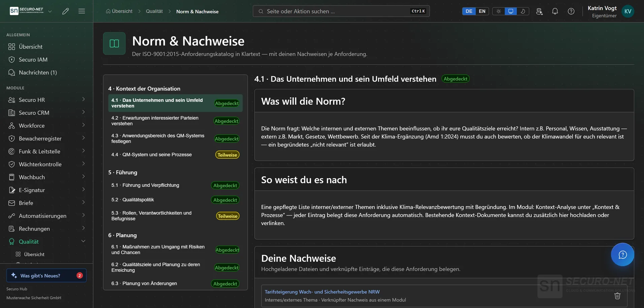This screenshot has width=644, height=308.
Task: Open the floating blue help chat button
Action: coord(622,254)
